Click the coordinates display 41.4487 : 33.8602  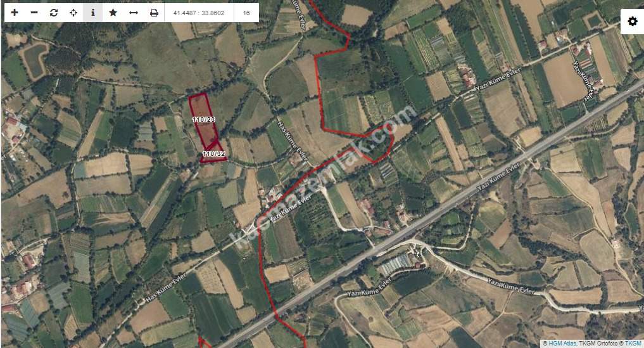[199, 13]
